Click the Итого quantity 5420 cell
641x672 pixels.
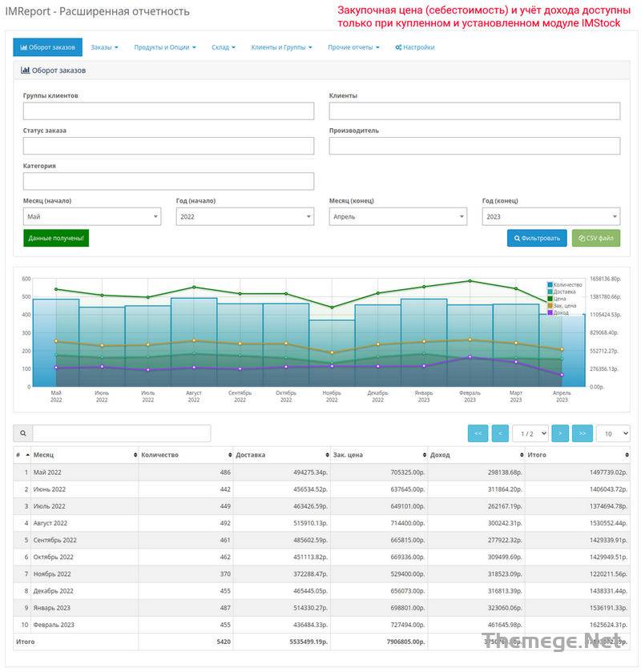coord(186,642)
